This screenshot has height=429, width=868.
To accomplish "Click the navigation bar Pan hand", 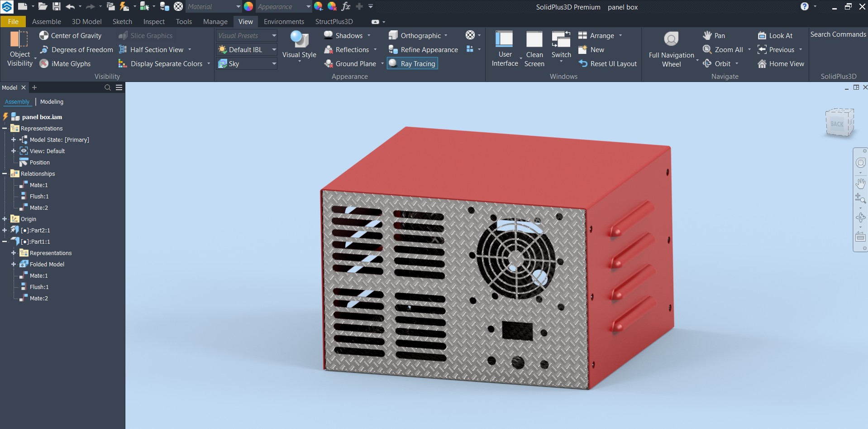I will tap(860, 183).
